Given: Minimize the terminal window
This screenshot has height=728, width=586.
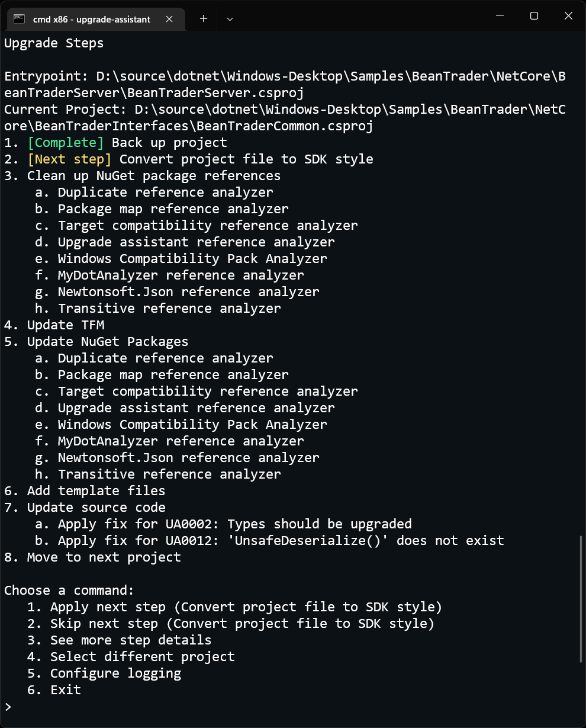Looking at the screenshot, I should (x=500, y=16).
